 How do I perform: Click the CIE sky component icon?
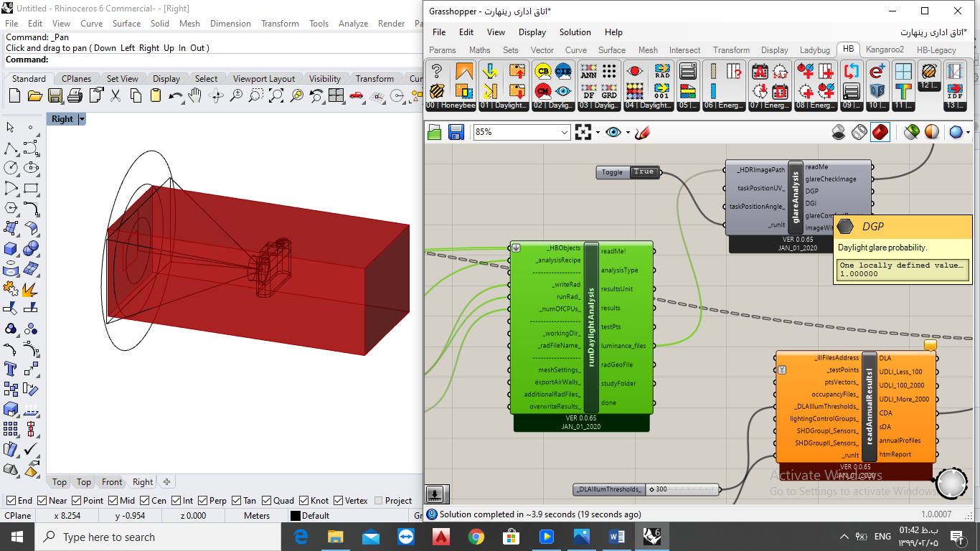(563, 71)
